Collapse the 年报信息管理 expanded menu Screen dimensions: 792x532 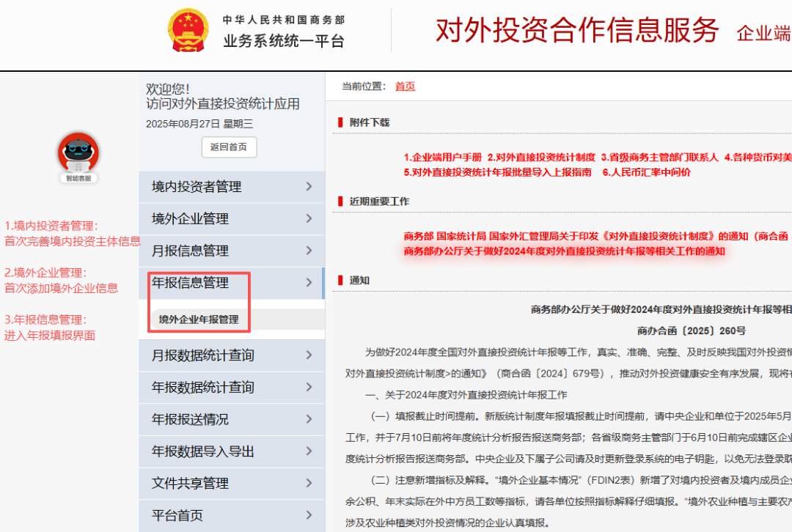311,283
